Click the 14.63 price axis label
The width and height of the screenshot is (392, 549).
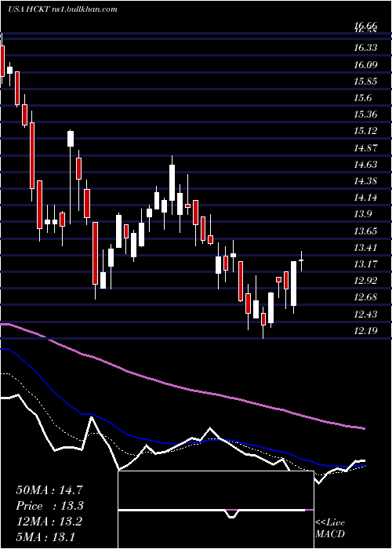[365, 164]
